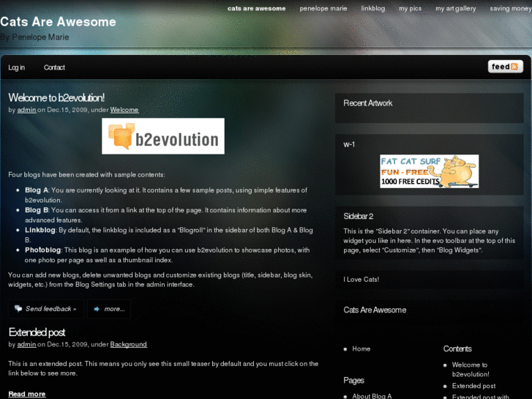Screen dimensions: 532x399
Task: Open the Extended post title
Action: [37, 332]
